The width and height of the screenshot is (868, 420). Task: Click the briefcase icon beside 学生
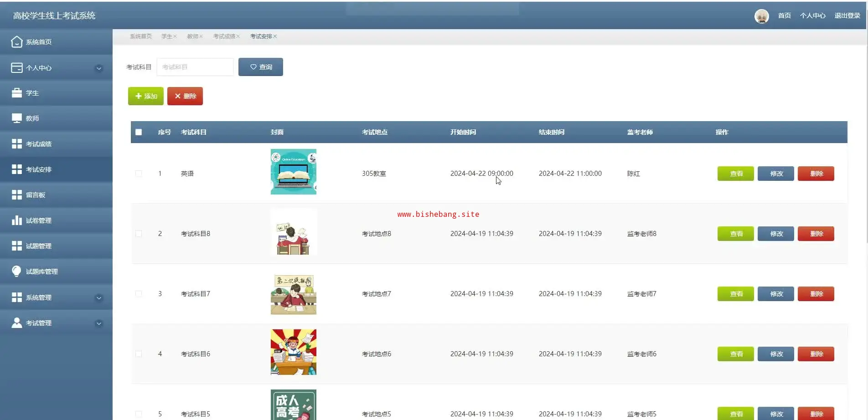pyautogui.click(x=17, y=93)
